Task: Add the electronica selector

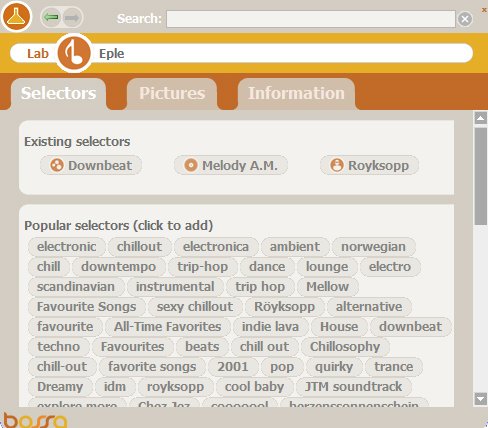Action: pyautogui.click(x=216, y=247)
